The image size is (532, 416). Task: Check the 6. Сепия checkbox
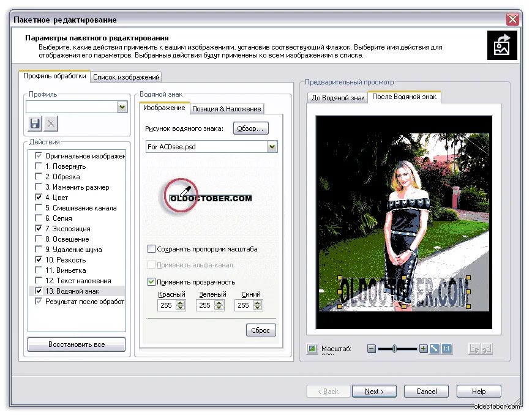tap(39, 218)
